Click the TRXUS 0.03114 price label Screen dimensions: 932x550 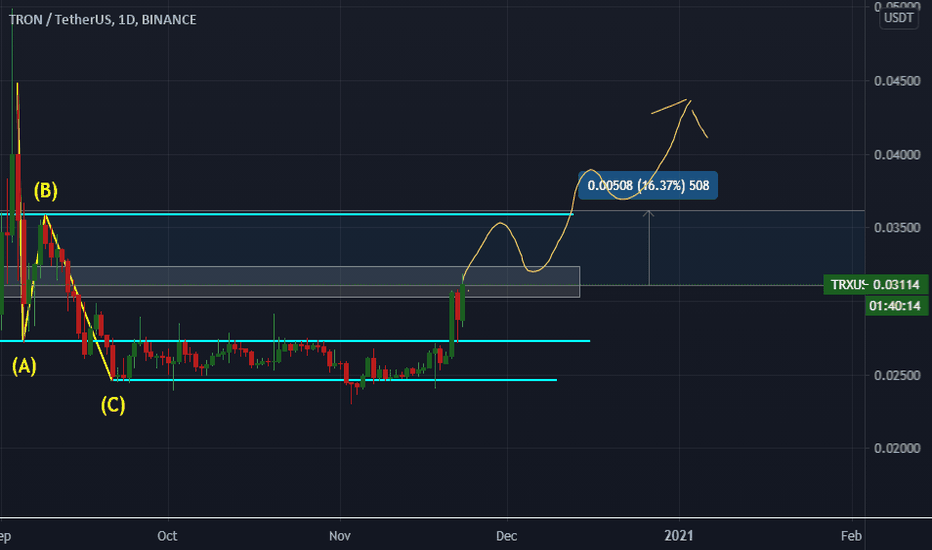coord(875,285)
